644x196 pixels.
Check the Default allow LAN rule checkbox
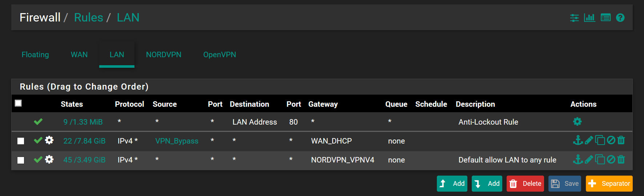click(x=21, y=160)
